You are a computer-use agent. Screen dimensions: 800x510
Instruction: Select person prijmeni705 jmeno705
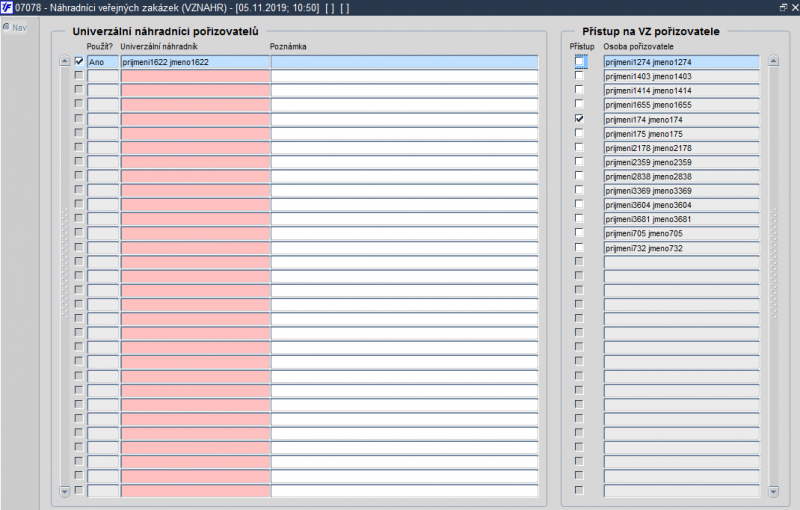click(x=681, y=234)
